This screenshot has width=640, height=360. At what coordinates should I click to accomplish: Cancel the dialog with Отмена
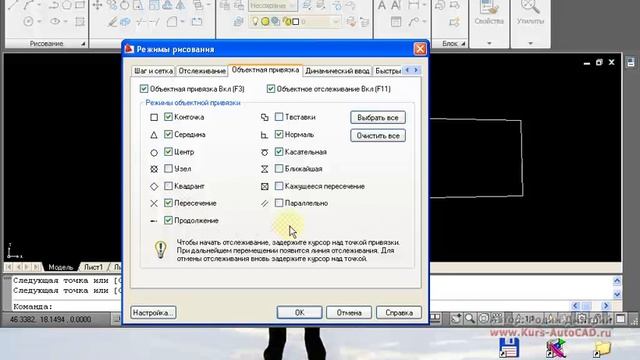coord(349,313)
